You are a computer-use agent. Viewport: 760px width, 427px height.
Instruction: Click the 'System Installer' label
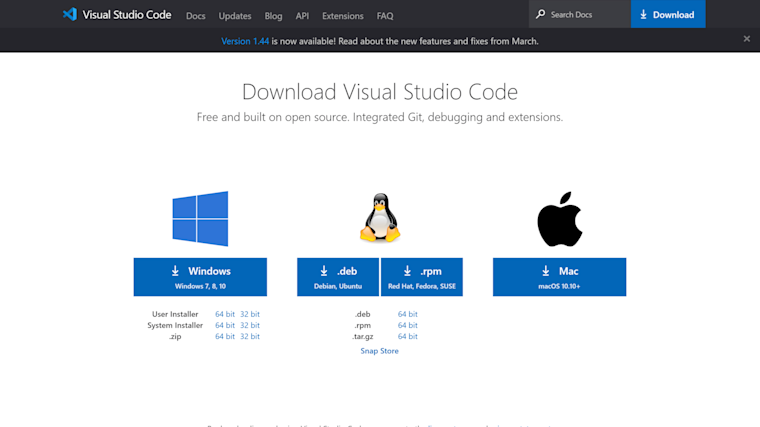point(175,325)
